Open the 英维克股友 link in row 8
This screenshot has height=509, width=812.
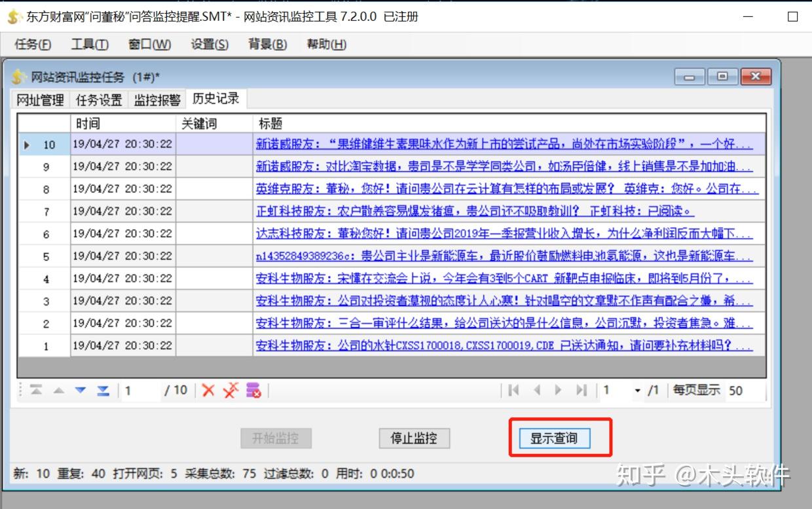507,189
